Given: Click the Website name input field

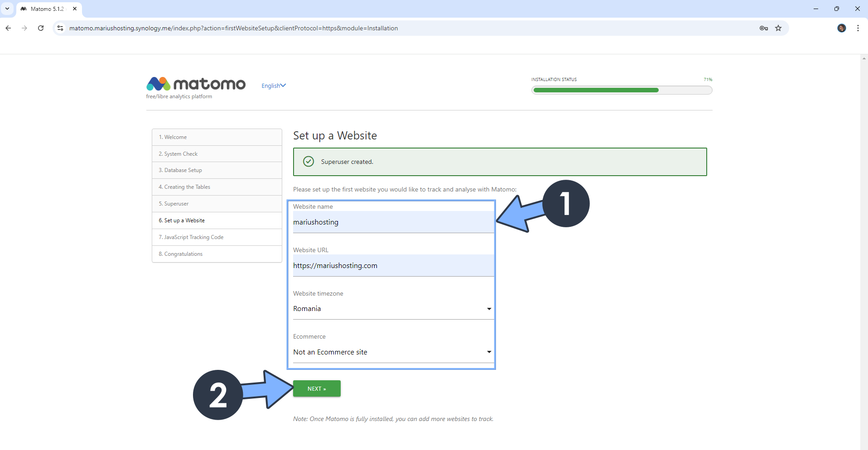Looking at the screenshot, I should coord(393,222).
